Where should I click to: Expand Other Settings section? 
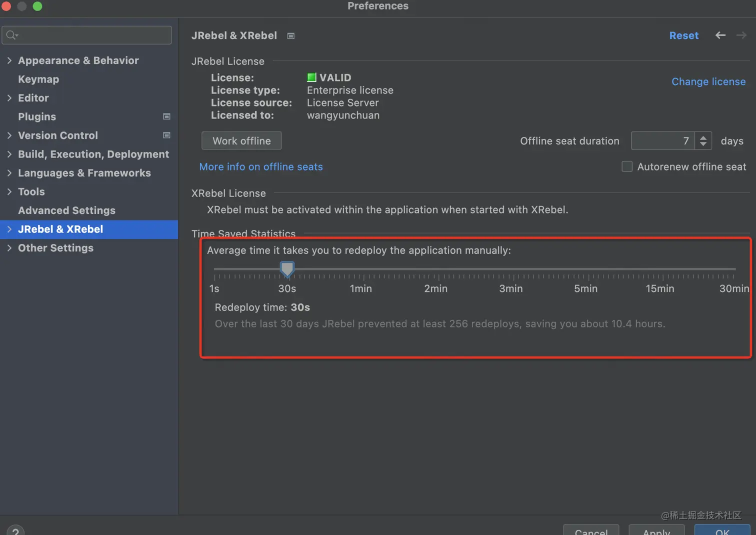9,247
